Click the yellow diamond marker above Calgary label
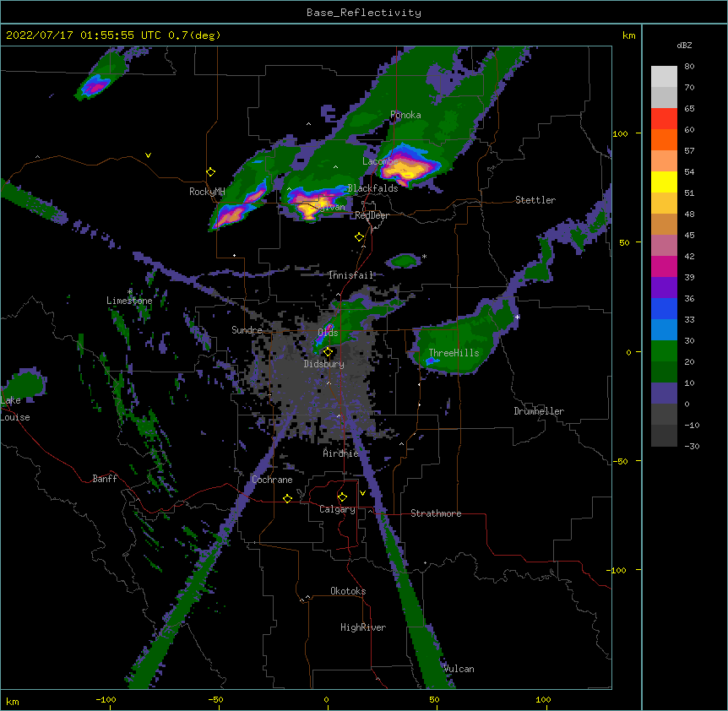 [342, 497]
